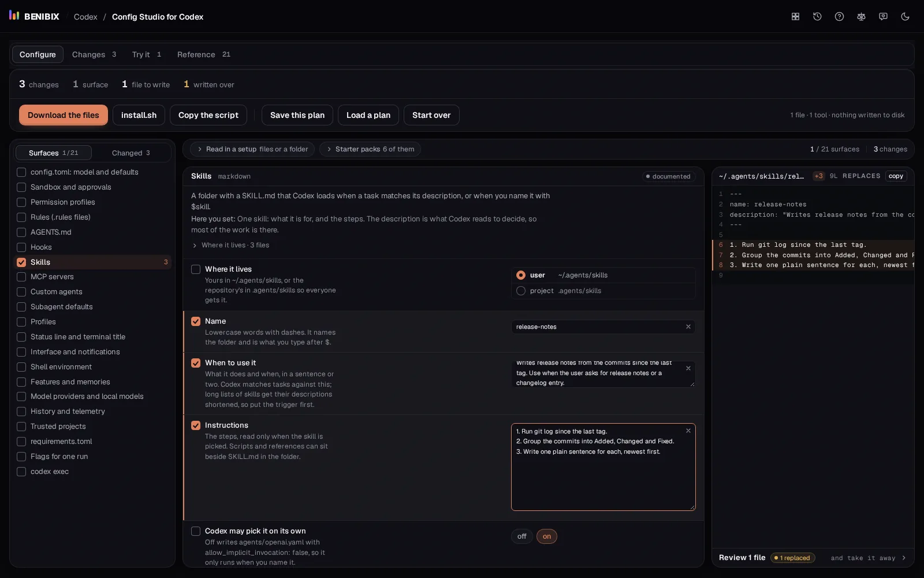The width and height of the screenshot is (924, 578).
Task: Clear the When to use it text
Action: pyautogui.click(x=688, y=368)
